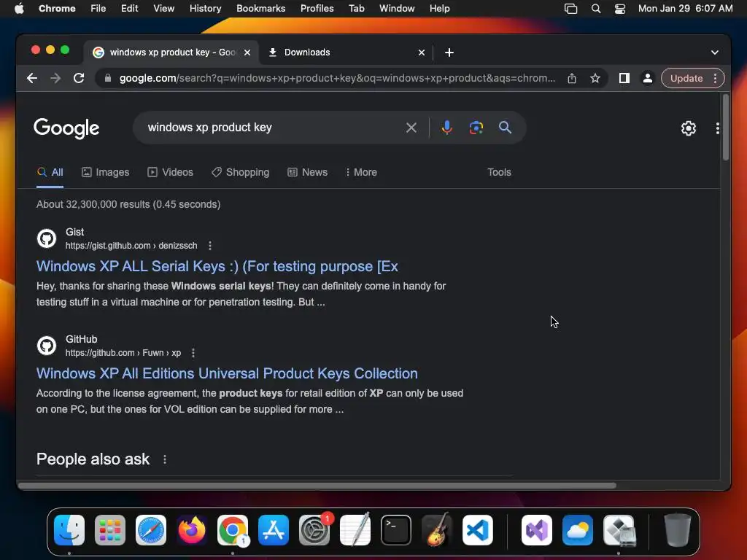747x560 pixels.
Task: Click the menu bar date and time
Action: click(x=685, y=9)
